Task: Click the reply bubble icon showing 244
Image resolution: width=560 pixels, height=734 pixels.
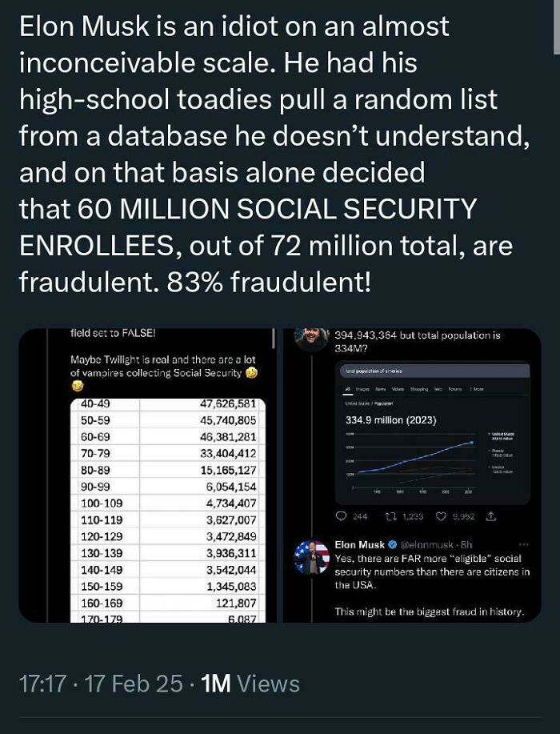Action: (342, 518)
